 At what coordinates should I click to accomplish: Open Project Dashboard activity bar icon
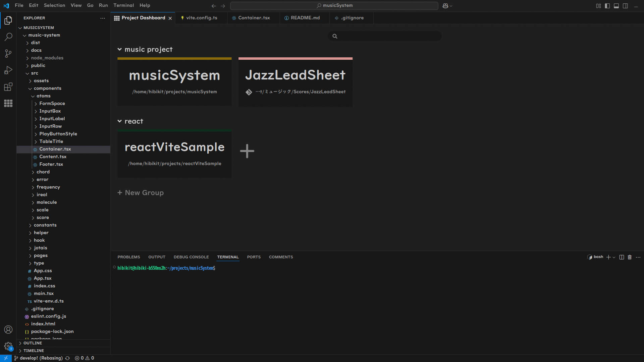coord(8,104)
